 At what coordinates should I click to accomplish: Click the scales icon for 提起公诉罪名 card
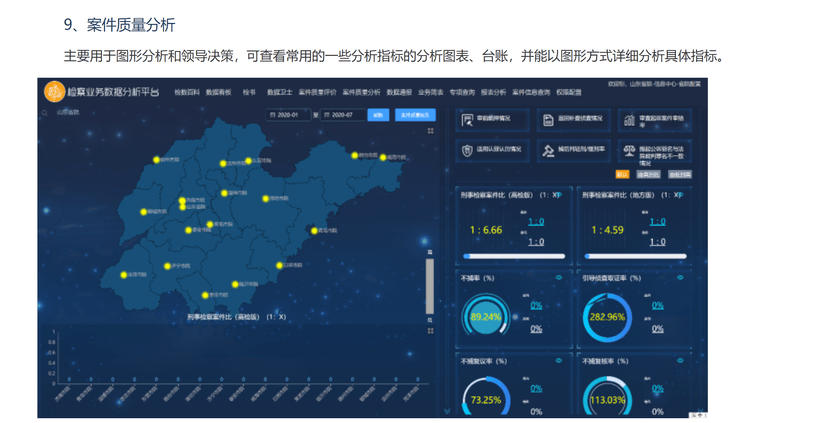(x=629, y=151)
